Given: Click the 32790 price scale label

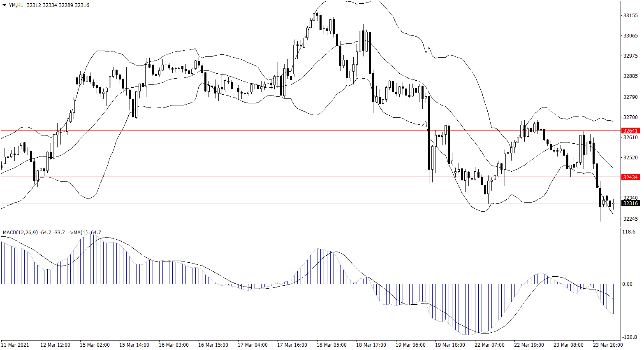Looking at the screenshot, I should 630,97.
